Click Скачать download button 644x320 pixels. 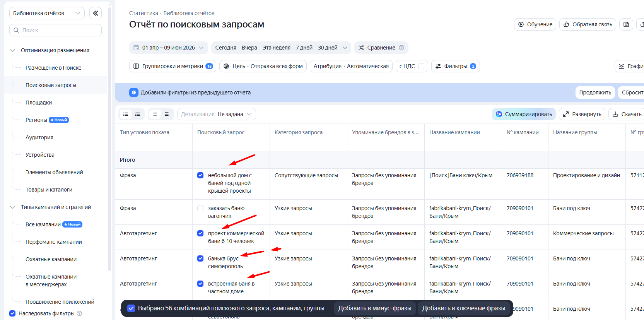(627, 114)
